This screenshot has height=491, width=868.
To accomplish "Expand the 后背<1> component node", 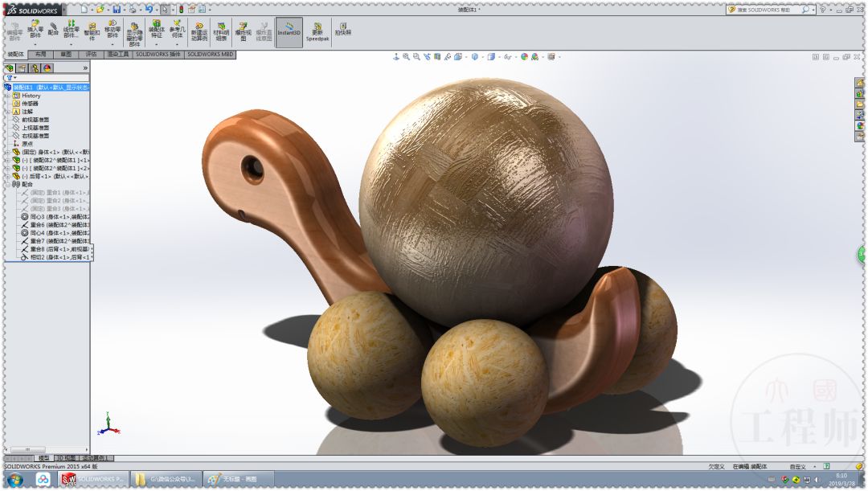I will click(7, 176).
